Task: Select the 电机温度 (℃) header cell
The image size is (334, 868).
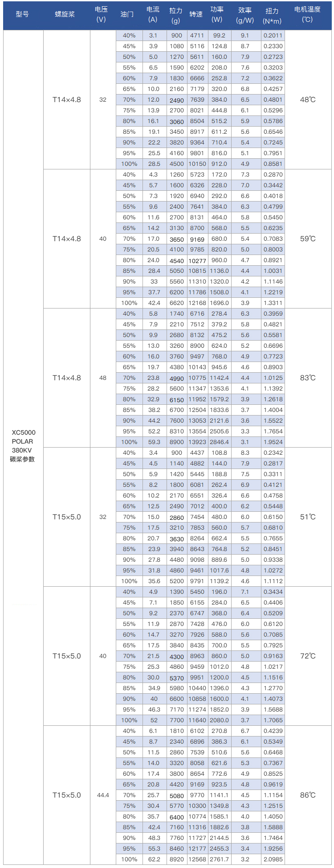Action: (307, 14)
